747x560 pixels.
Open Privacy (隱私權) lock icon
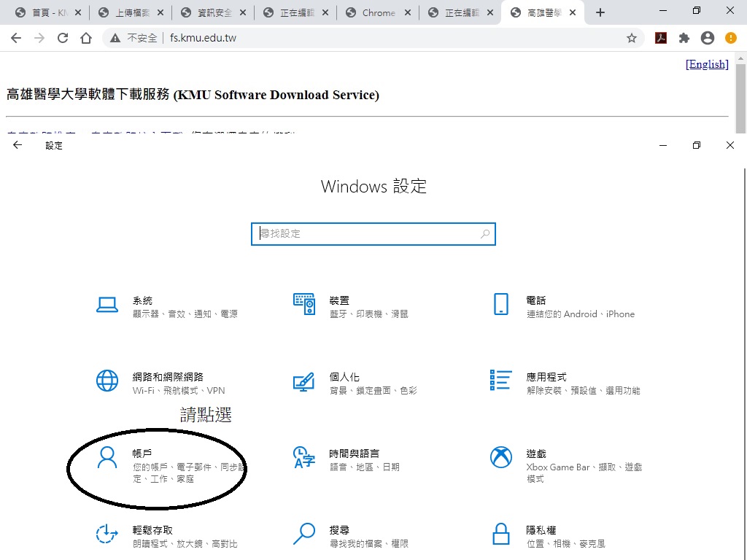click(500, 534)
